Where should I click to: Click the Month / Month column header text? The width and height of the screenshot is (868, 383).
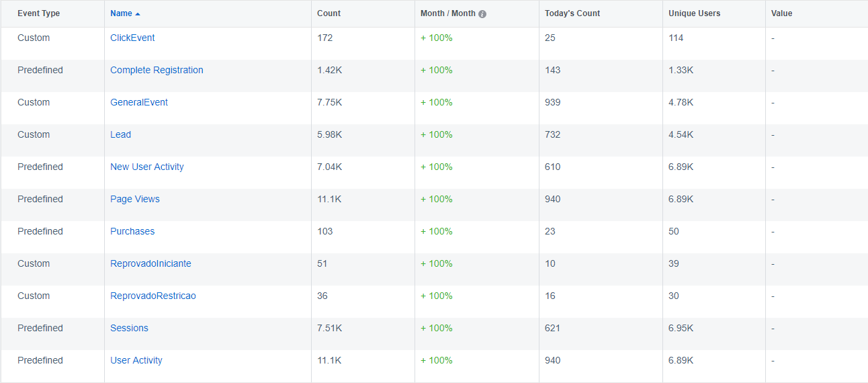coord(447,13)
